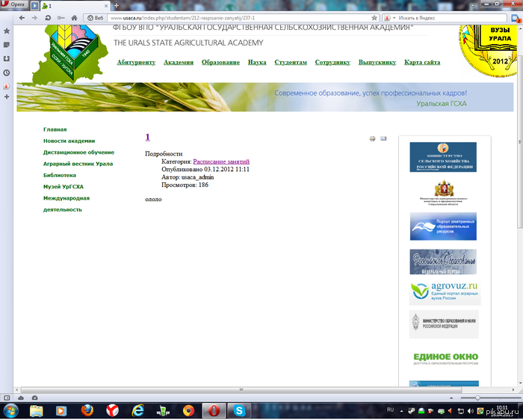This screenshot has height=420, width=523.
Task: Open the history clock panel in sidebar
Action: tap(6, 72)
